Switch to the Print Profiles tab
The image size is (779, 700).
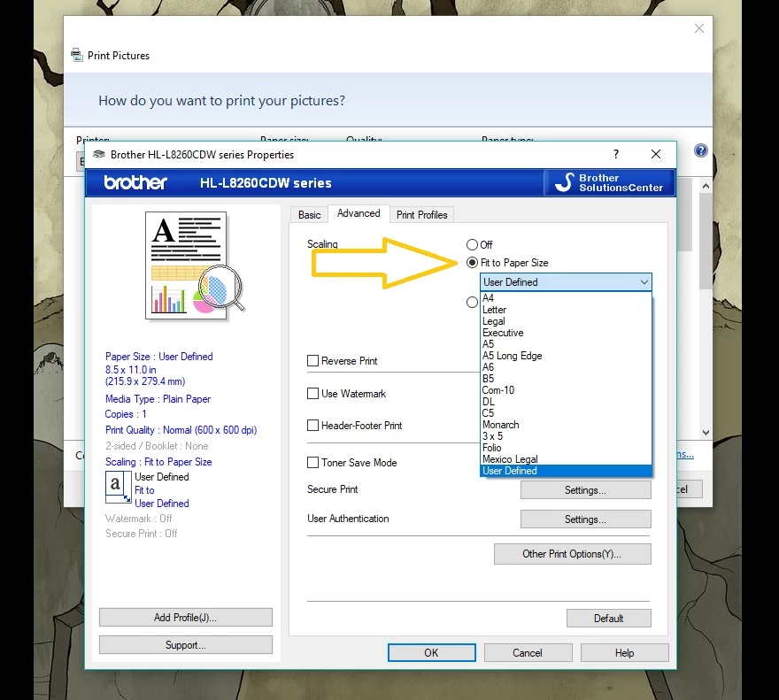tap(421, 215)
